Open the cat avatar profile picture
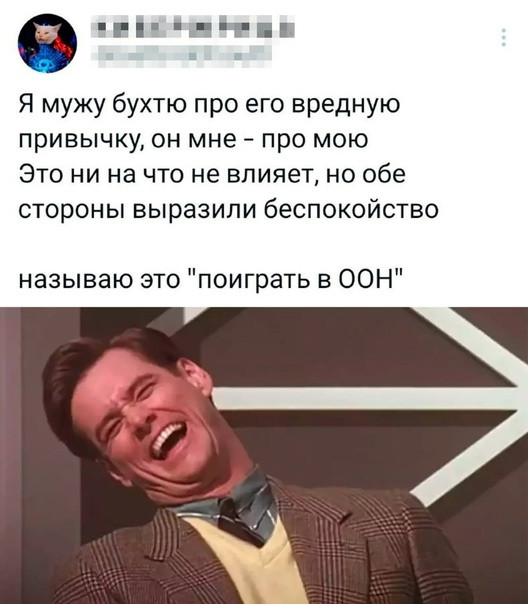 point(47,43)
